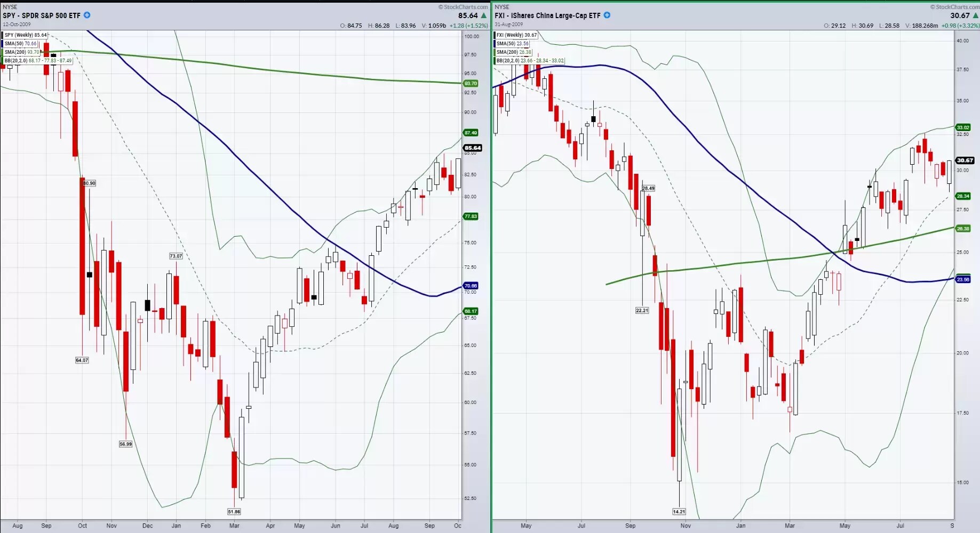Click the green 87.40 upper band price tag

tap(471, 133)
